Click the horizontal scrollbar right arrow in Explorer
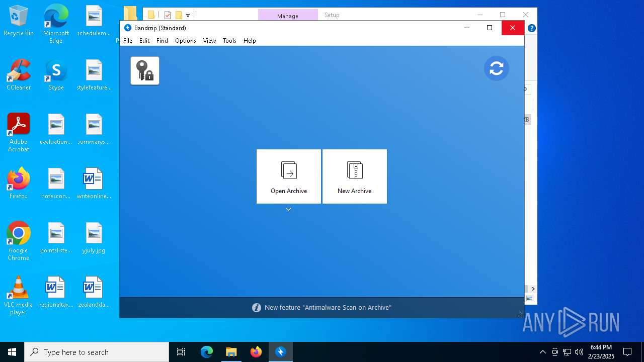 533,289
